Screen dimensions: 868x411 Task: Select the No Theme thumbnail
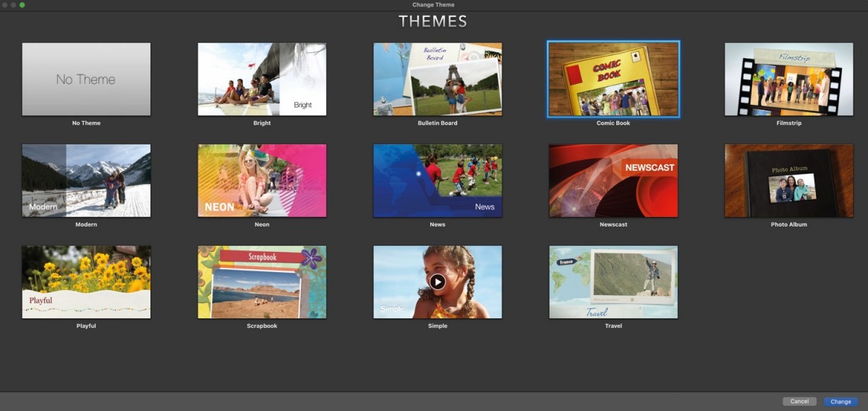[86, 80]
